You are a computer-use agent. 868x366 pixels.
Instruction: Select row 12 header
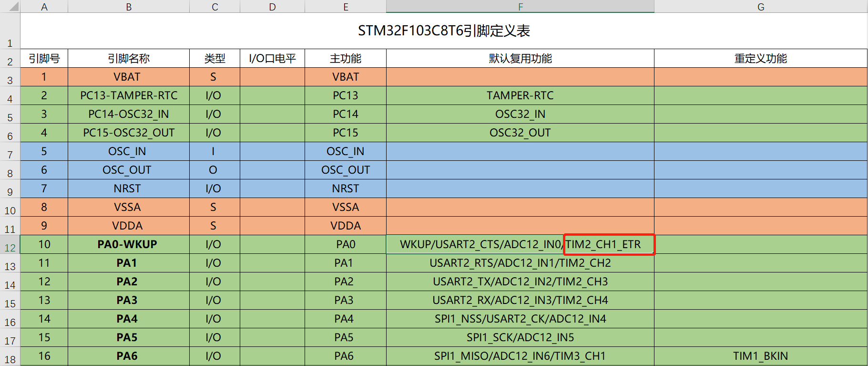click(x=10, y=244)
